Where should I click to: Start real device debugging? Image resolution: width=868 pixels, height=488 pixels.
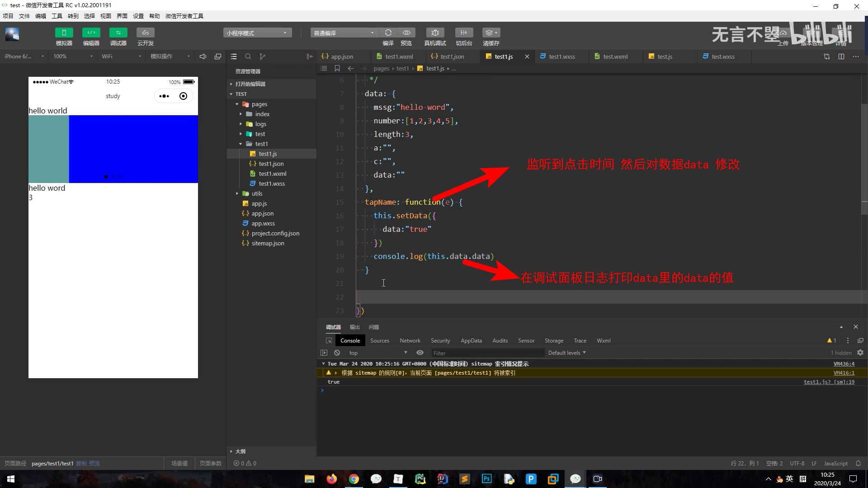tap(435, 33)
